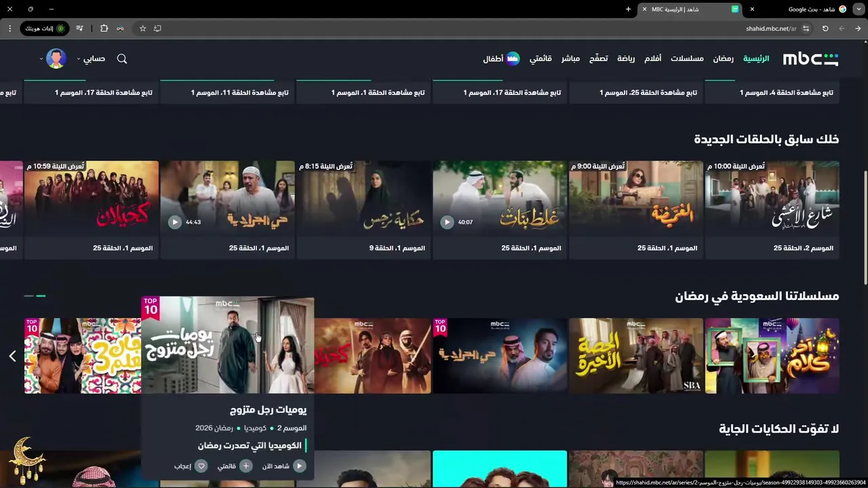Click the left chevron arrow of the Saudi series carousel
The width and height of the screenshot is (868, 488).
[x=12, y=356]
